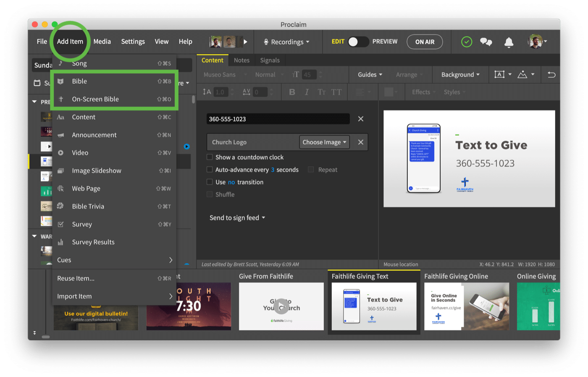Click the calendar icon in sidebar
The width and height of the screenshot is (588, 377).
click(x=37, y=83)
